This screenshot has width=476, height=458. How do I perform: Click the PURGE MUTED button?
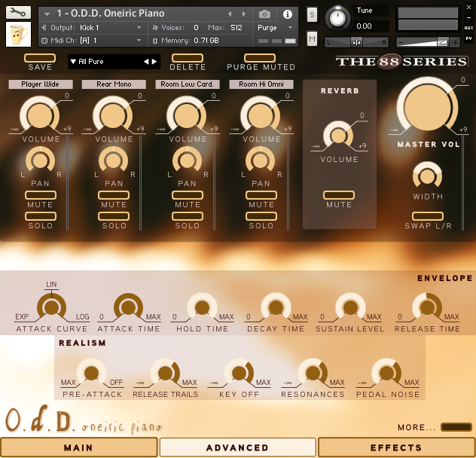tap(260, 58)
